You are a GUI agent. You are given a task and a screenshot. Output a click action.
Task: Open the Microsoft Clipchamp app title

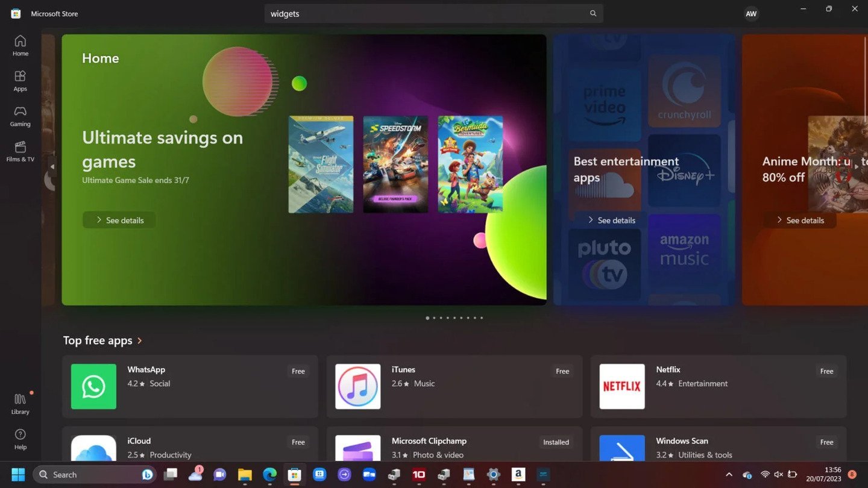429,440
